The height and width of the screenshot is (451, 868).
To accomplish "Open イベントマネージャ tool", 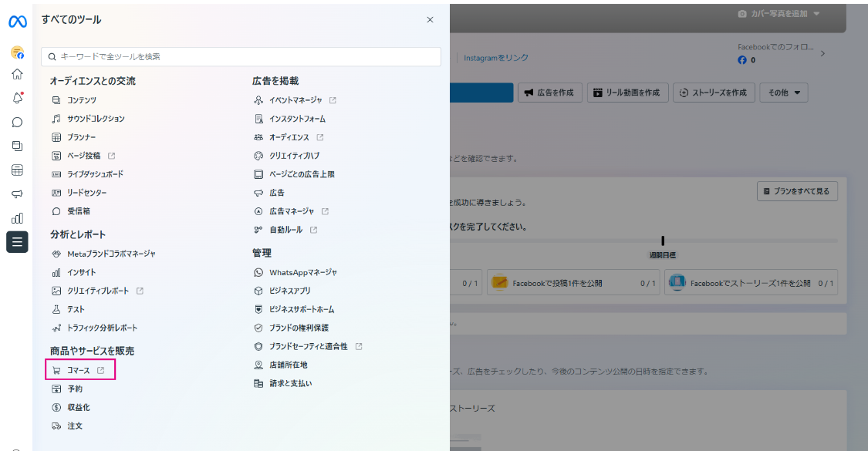I will click(295, 100).
